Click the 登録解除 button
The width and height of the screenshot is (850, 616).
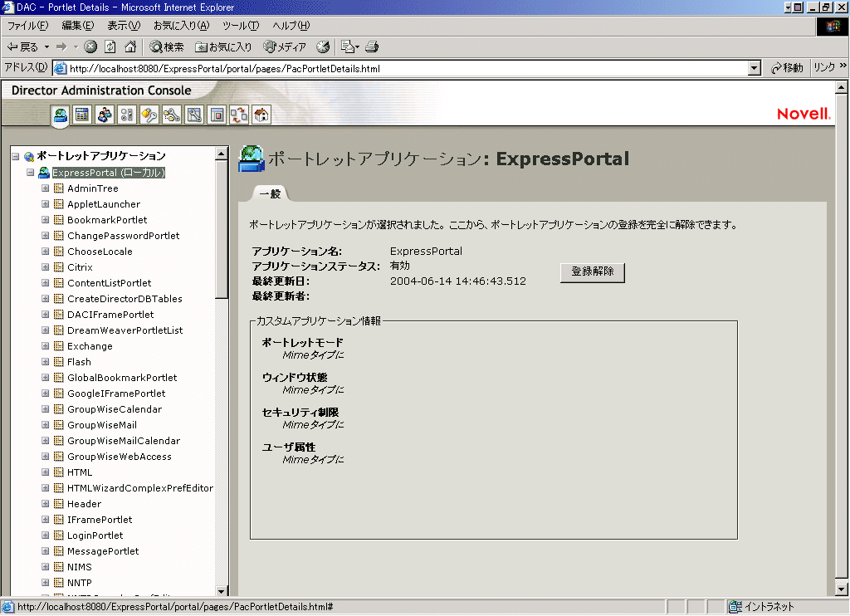(x=593, y=271)
